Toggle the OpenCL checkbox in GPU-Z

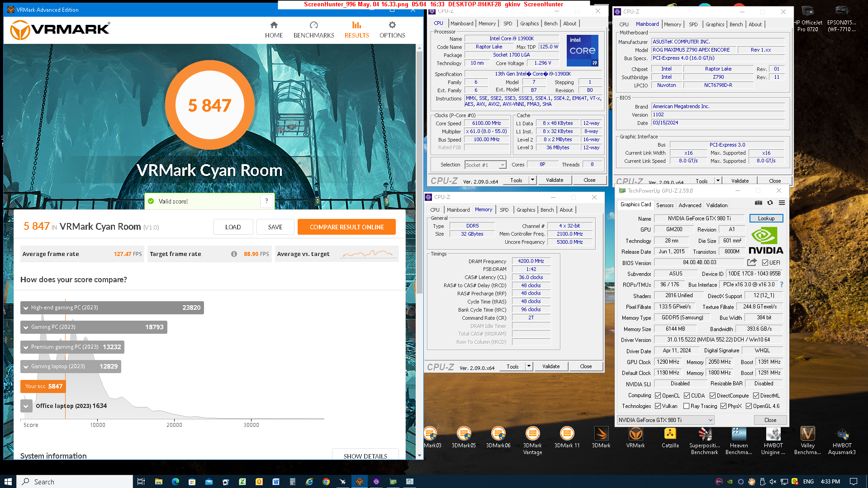click(658, 396)
